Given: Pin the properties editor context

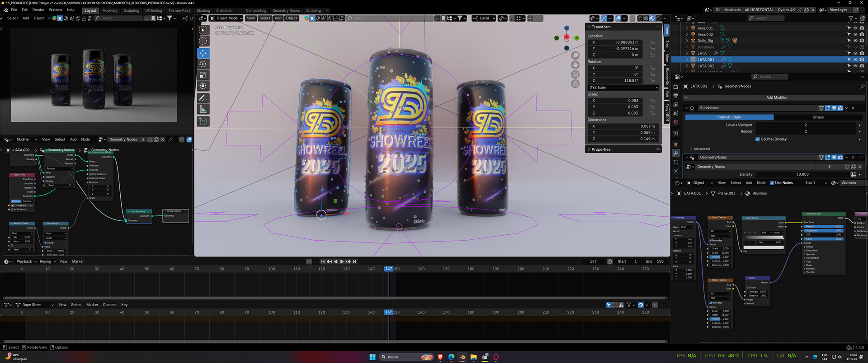Looking at the screenshot, I should tap(862, 86).
